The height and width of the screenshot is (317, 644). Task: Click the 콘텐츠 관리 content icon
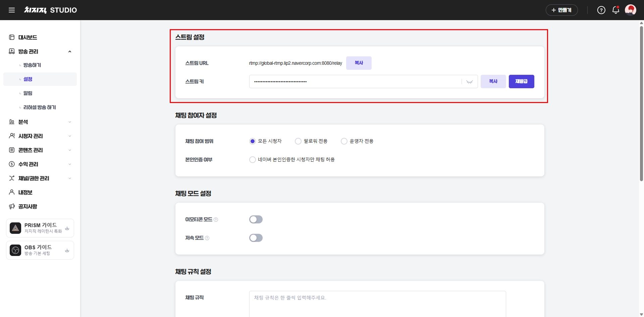12,150
